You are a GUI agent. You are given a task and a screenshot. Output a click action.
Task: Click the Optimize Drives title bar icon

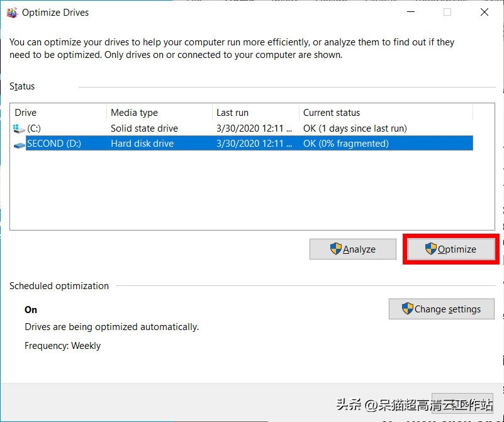click(12, 13)
